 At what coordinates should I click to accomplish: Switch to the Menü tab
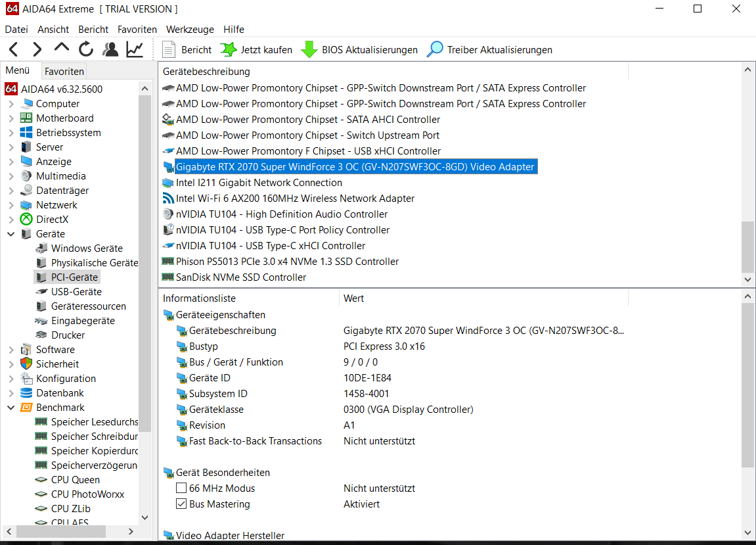point(18,70)
